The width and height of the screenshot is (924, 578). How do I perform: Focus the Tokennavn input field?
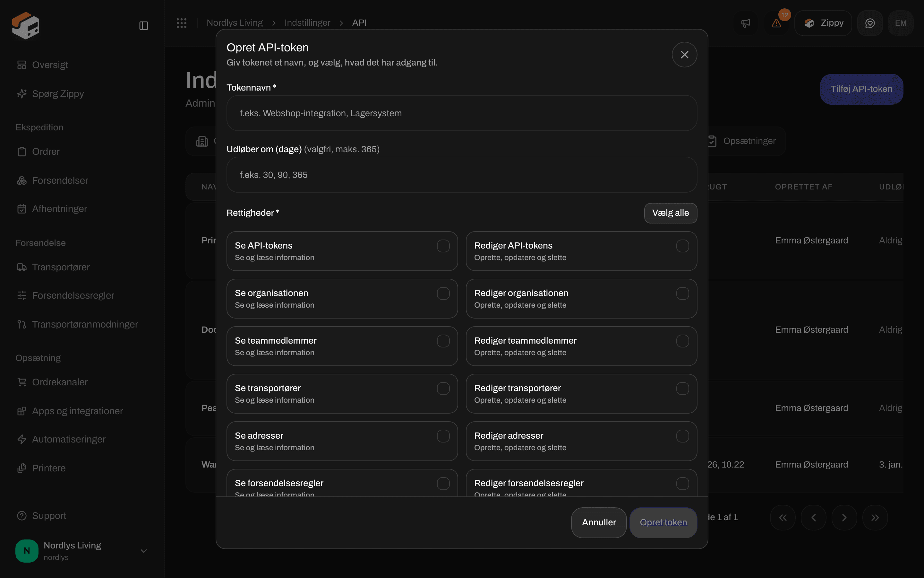pyautogui.click(x=462, y=113)
